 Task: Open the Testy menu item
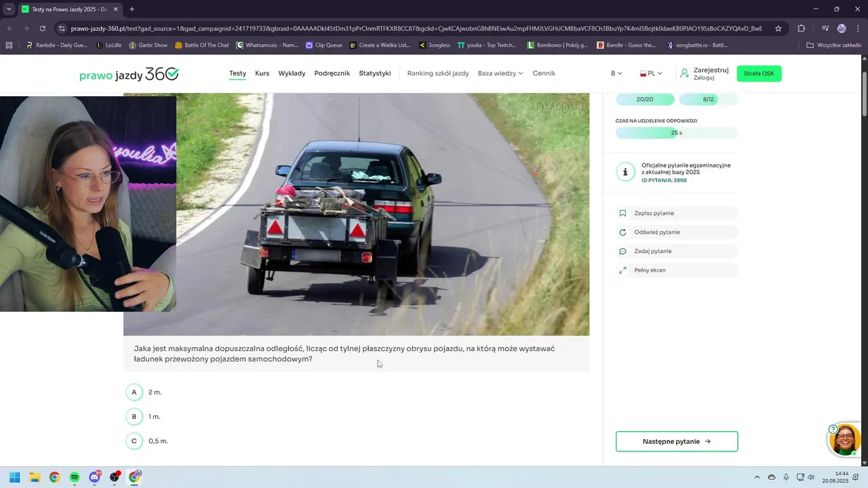[237, 73]
